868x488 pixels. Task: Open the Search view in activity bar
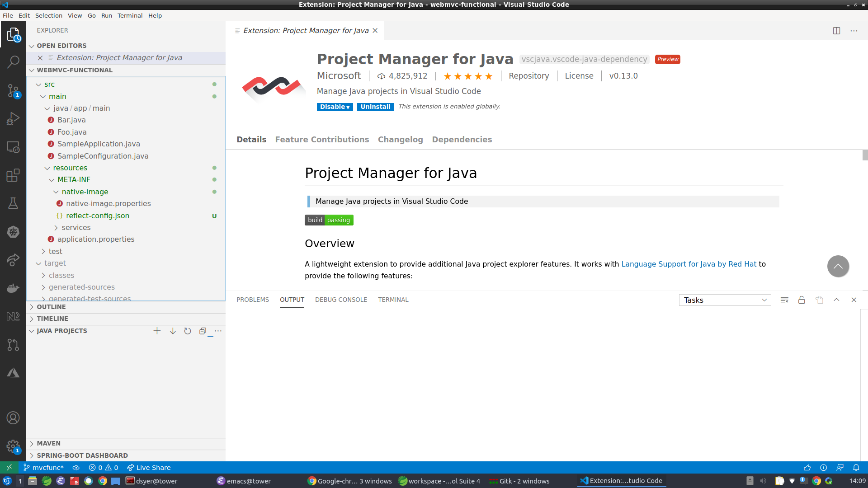(x=13, y=62)
